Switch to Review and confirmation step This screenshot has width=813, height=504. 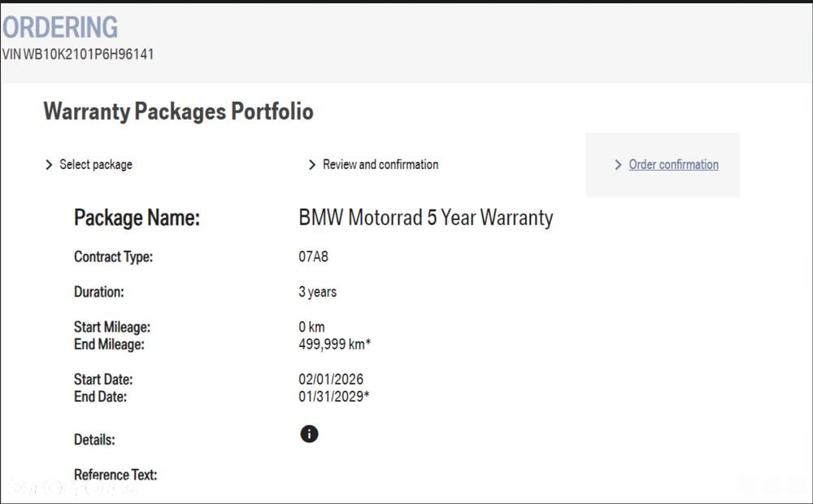[380, 165]
